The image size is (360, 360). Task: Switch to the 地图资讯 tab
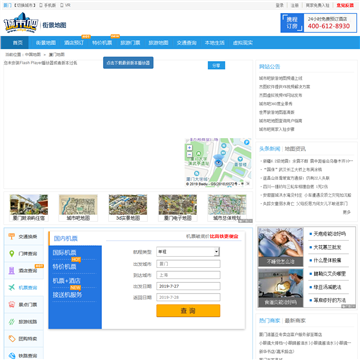point(295,149)
